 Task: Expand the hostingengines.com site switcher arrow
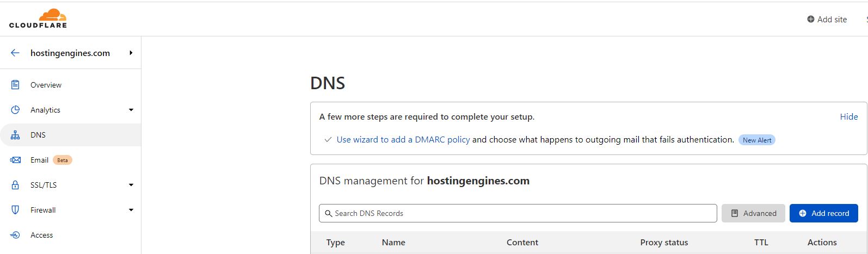point(131,53)
